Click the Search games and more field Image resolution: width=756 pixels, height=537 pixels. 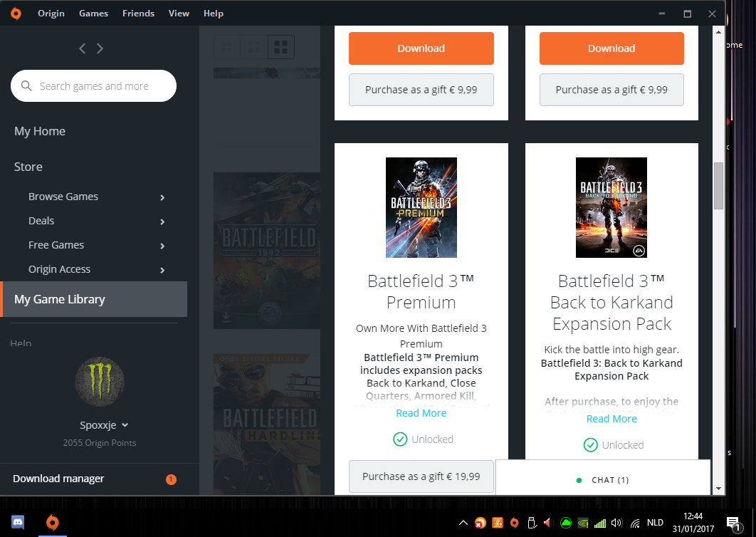tap(93, 86)
